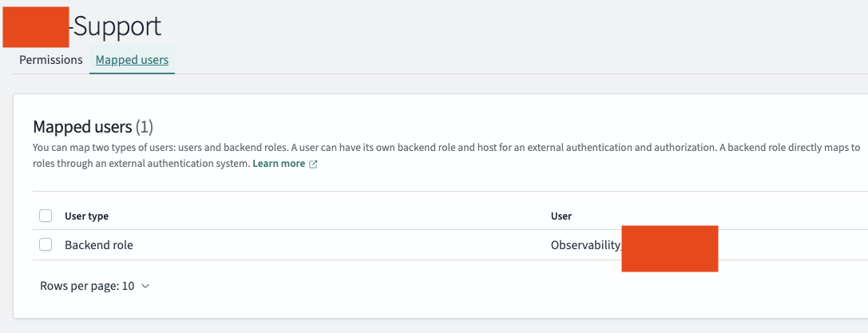Switch to the Mapped users tab

pyautogui.click(x=132, y=60)
